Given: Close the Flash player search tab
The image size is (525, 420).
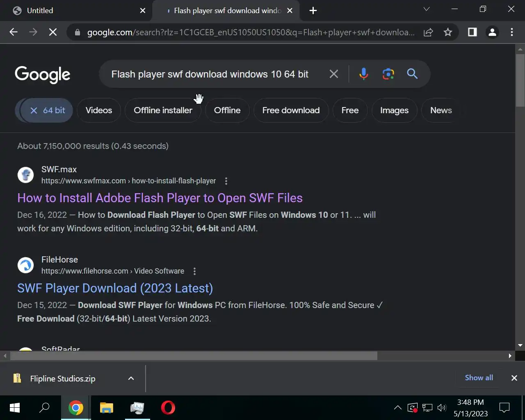Looking at the screenshot, I should [290, 11].
